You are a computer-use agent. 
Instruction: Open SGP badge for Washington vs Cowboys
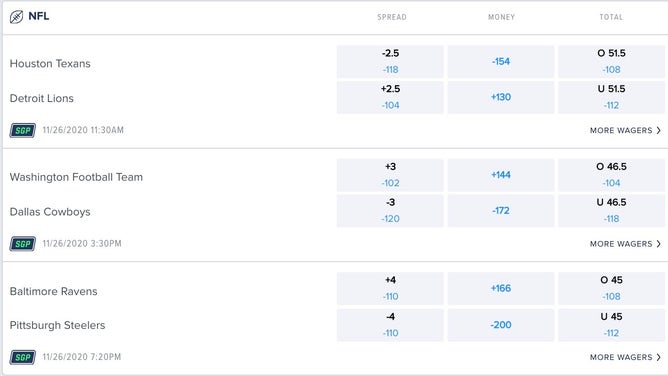(23, 244)
